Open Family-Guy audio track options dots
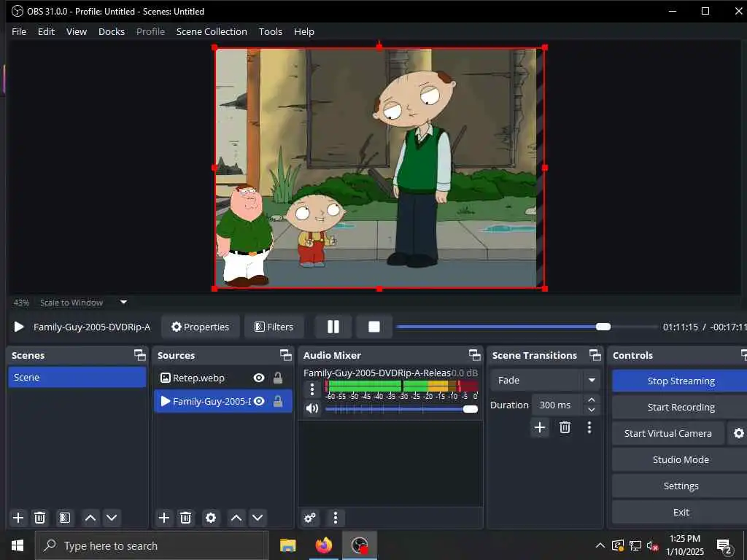This screenshot has width=747, height=560. [312, 389]
